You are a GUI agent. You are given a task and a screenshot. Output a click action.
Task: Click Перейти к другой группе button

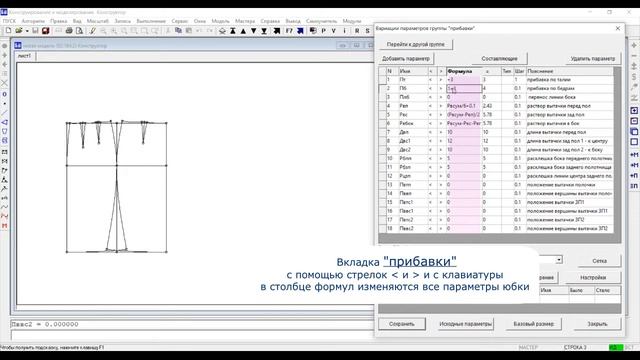point(416,44)
